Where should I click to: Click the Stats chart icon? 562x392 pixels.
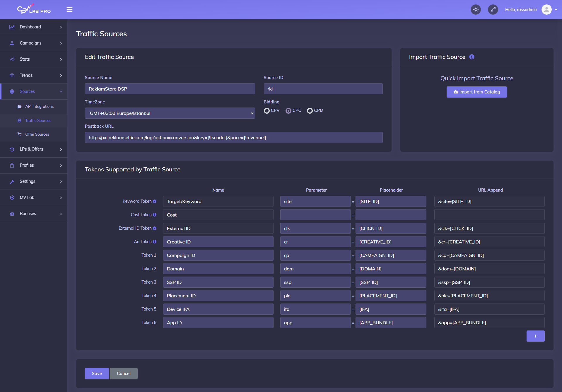click(12, 59)
